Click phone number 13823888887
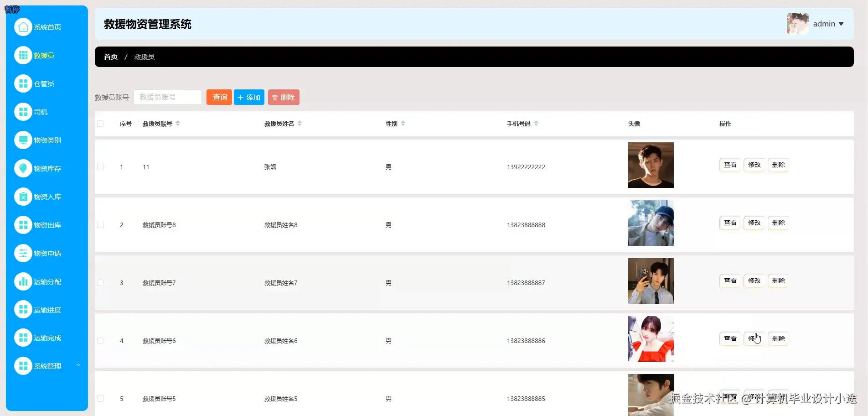The image size is (868, 416). 526,283
